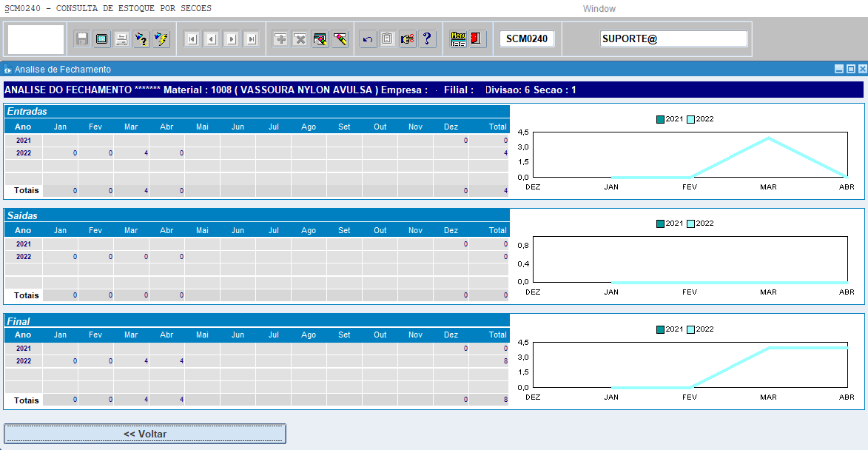Open the Window menu
Viewport: 868px width, 450px height.
point(599,9)
